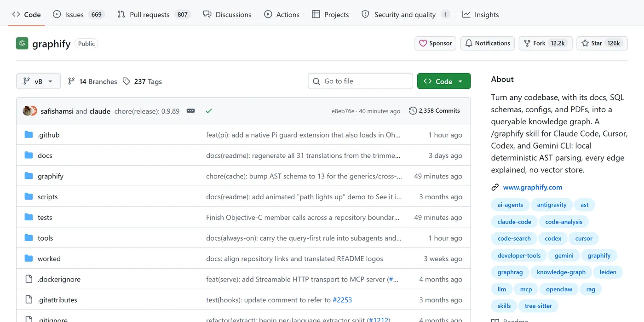Click the Notifications button label
Screen dimensions: 644x322
pos(493,43)
